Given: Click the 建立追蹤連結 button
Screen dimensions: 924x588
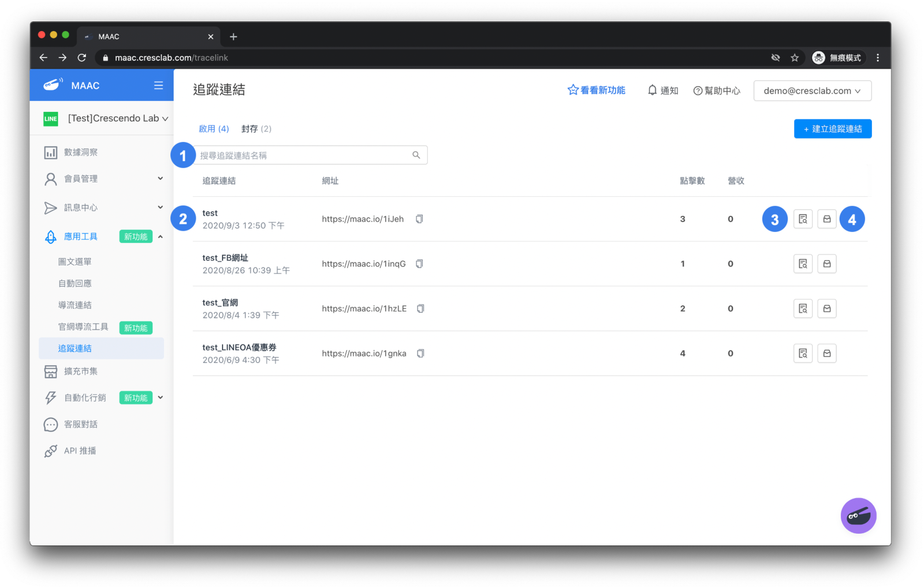Looking at the screenshot, I should [x=832, y=129].
